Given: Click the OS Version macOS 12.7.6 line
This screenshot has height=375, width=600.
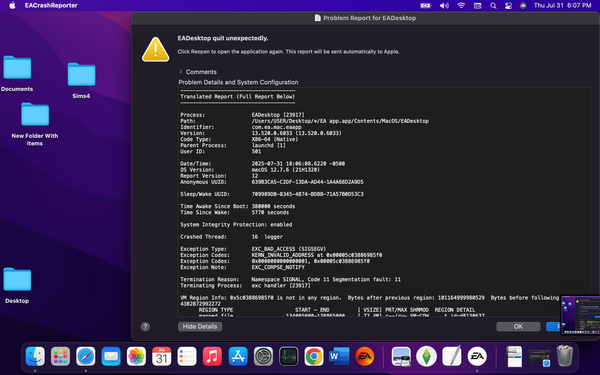Looking at the screenshot, I should pyautogui.click(x=250, y=170).
